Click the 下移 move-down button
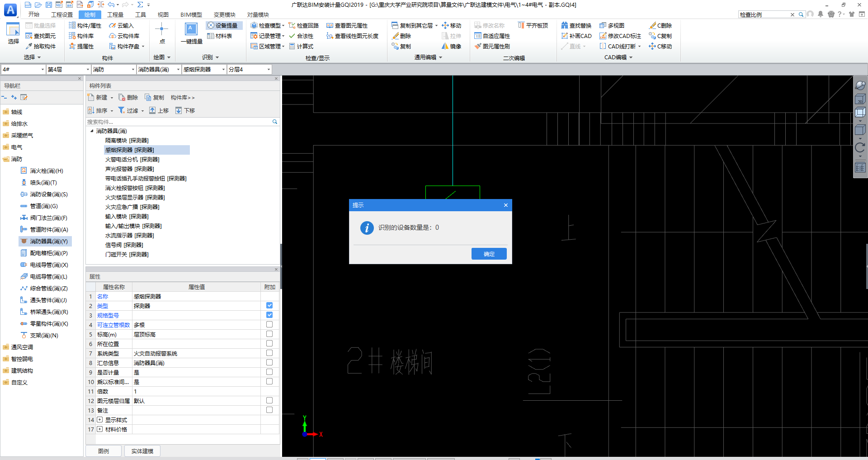The image size is (868, 460). pyautogui.click(x=185, y=111)
